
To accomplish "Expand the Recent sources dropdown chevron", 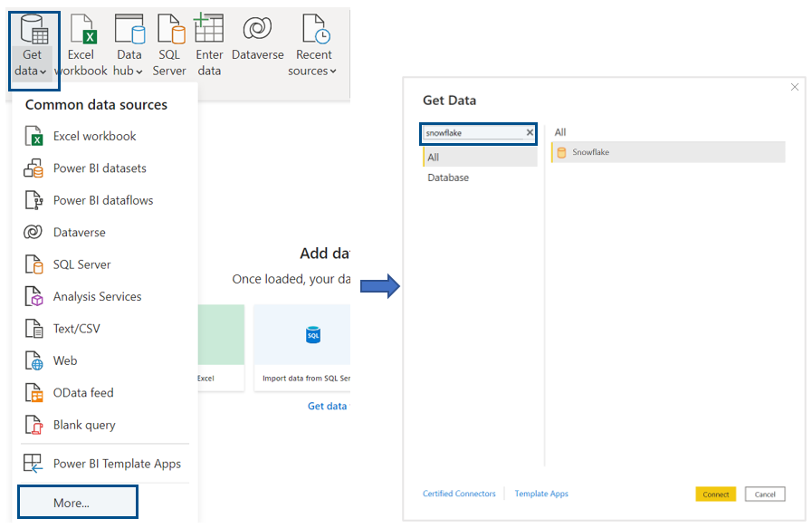I will point(333,71).
